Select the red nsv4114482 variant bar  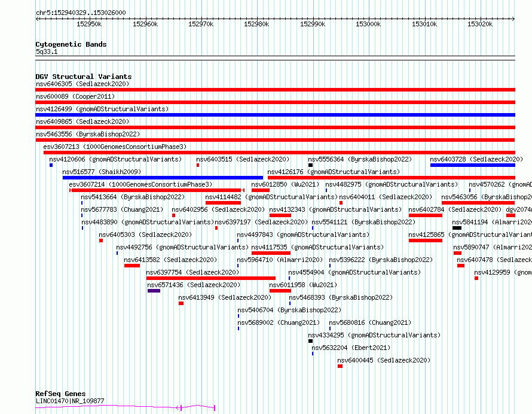pyautogui.click(x=223, y=203)
